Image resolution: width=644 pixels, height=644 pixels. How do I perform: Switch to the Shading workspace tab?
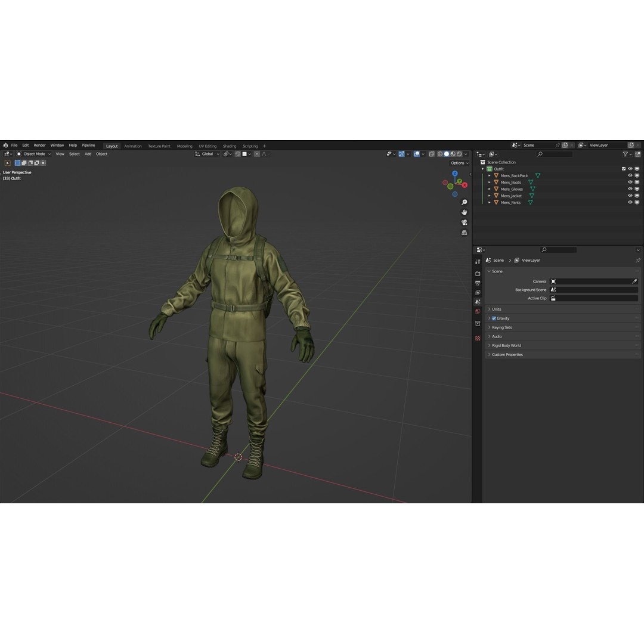tap(230, 146)
